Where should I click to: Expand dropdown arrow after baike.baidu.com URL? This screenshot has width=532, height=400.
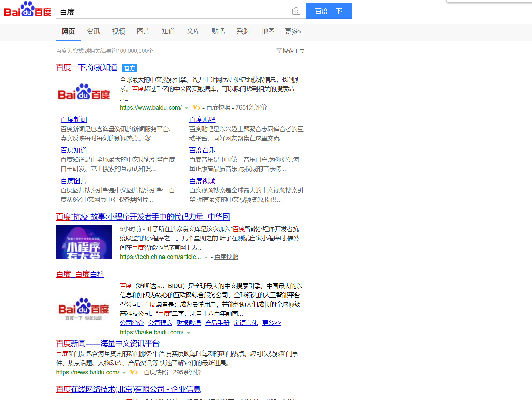[188, 333]
